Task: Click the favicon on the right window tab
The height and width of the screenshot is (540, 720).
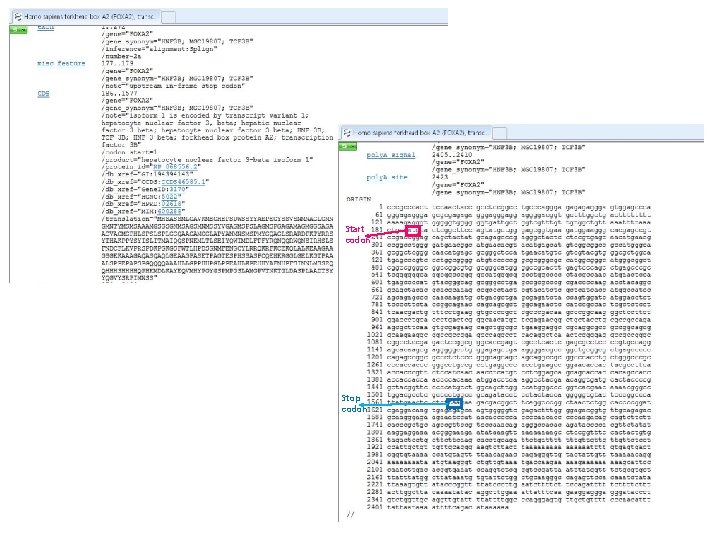Action: point(348,133)
